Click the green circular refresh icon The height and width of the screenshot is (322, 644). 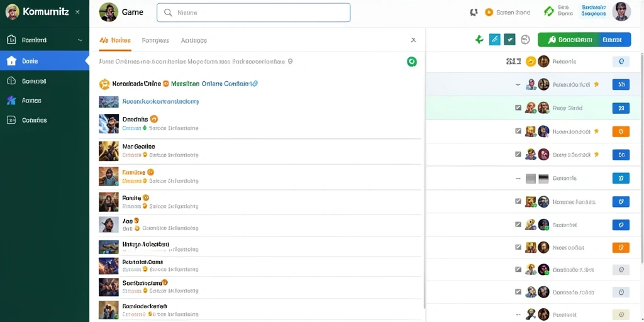click(411, 62)
